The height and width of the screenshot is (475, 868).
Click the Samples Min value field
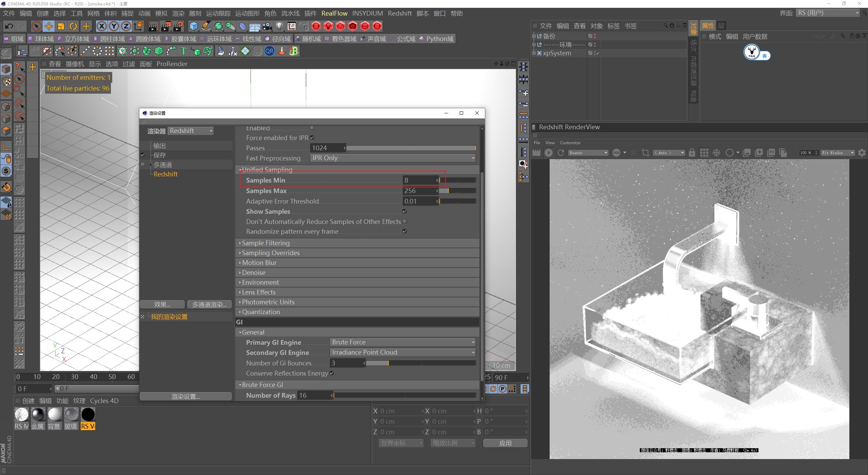click(x=420, y=180)
